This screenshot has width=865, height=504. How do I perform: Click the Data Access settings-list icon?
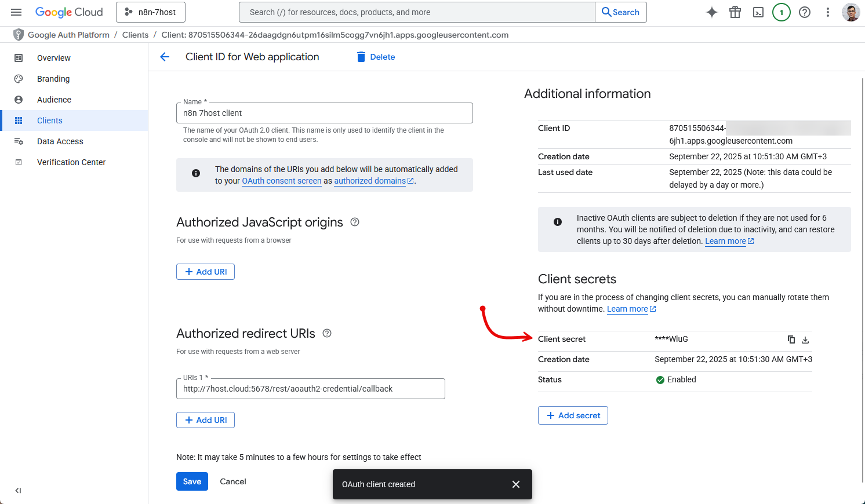(x=19, y=141)
